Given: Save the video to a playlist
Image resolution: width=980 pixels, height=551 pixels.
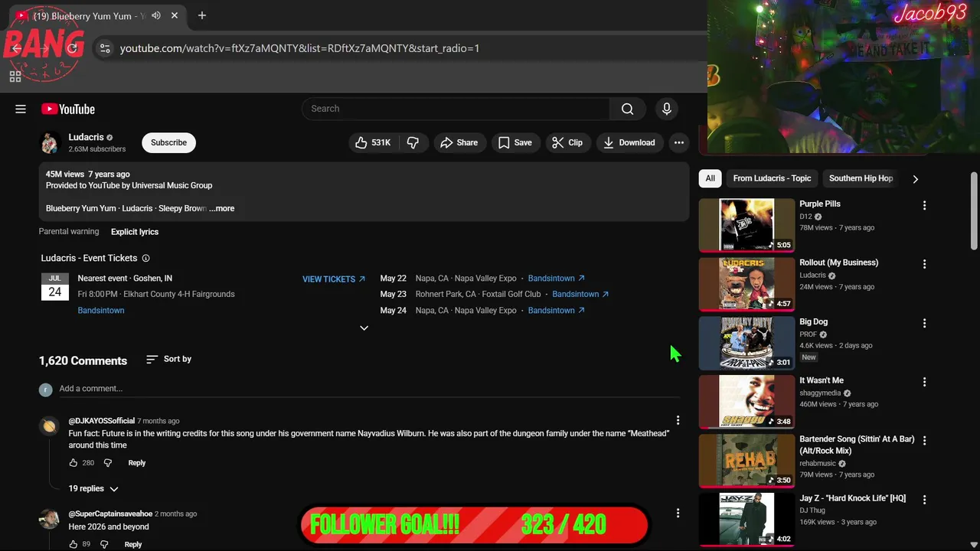Looking at the screenshot, I should pos(515,142).
